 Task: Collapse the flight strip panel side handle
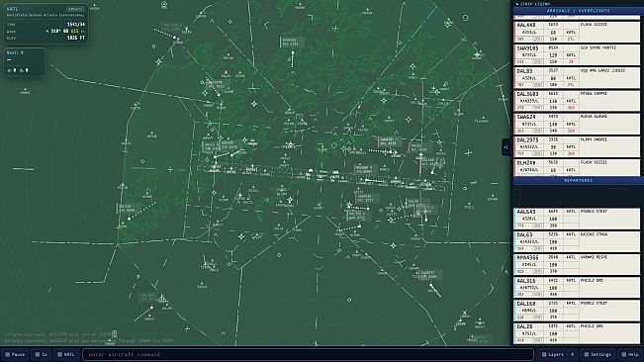coord(506,147)
